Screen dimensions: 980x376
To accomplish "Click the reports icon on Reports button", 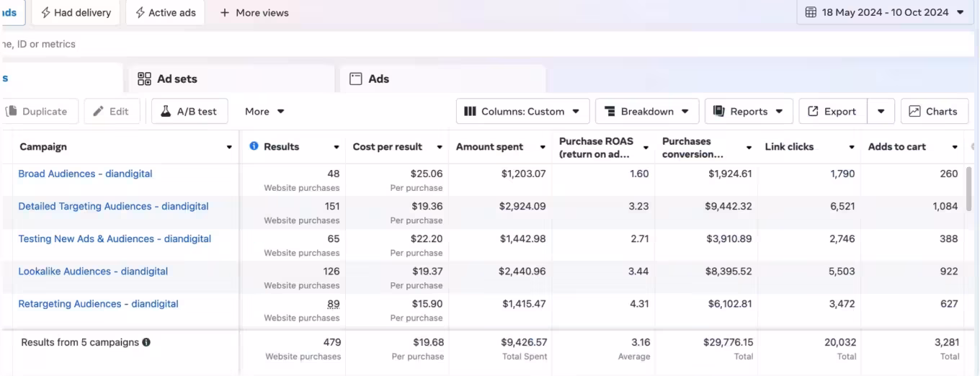I will [x=718, y=111].
